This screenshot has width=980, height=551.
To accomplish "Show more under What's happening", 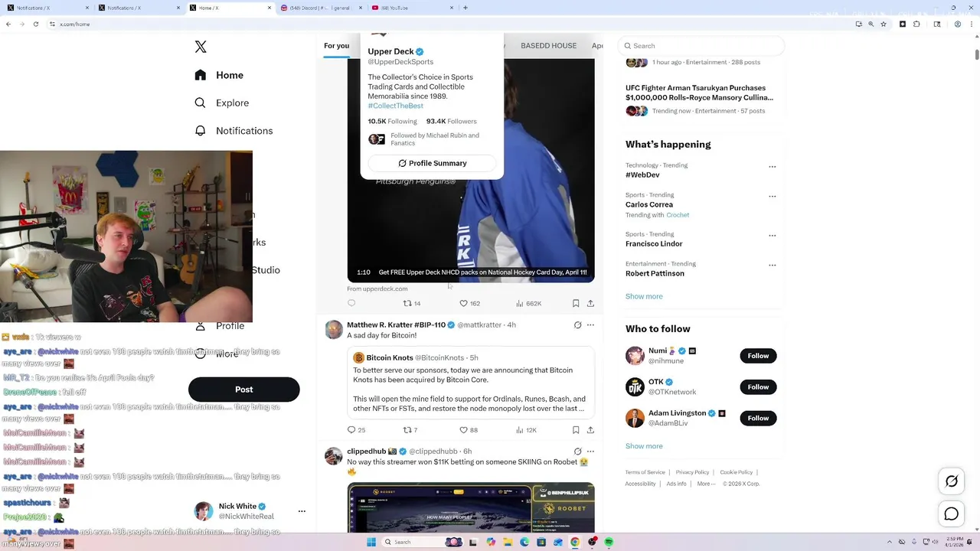I will click(644, 296).
